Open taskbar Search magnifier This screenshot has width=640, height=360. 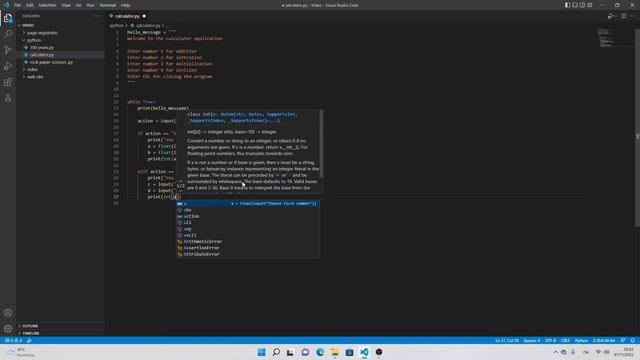point(276,352)
